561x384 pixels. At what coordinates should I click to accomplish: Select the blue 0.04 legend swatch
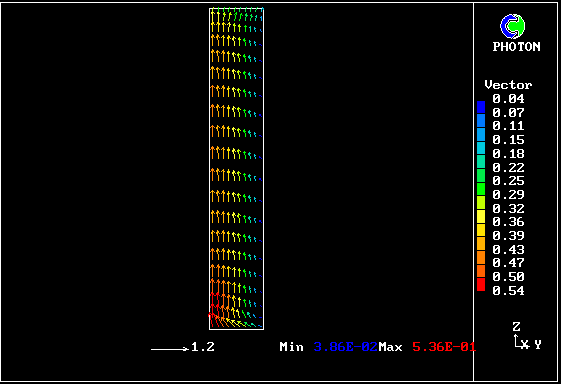pyautogui.click(x=481, y=107)
